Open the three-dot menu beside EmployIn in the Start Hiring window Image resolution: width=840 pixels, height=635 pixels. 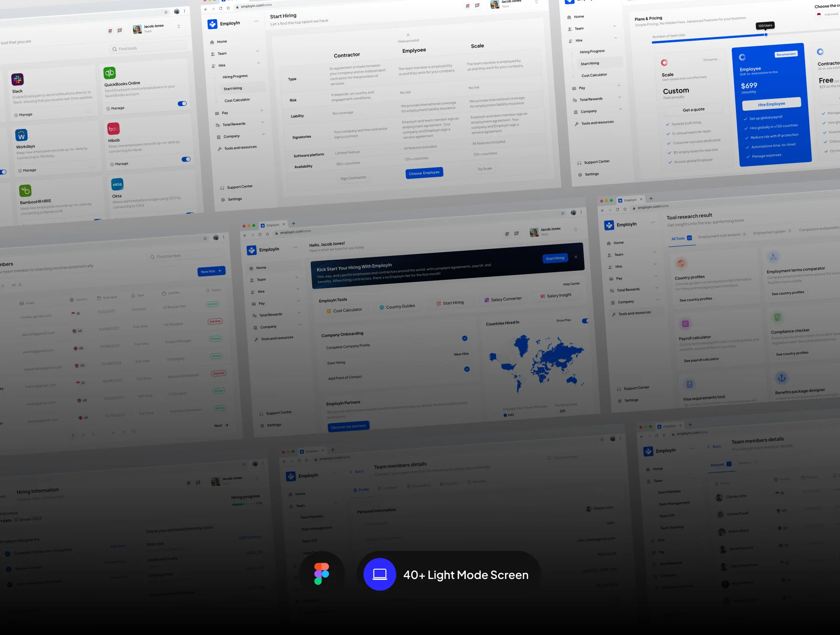pos(256,21)
